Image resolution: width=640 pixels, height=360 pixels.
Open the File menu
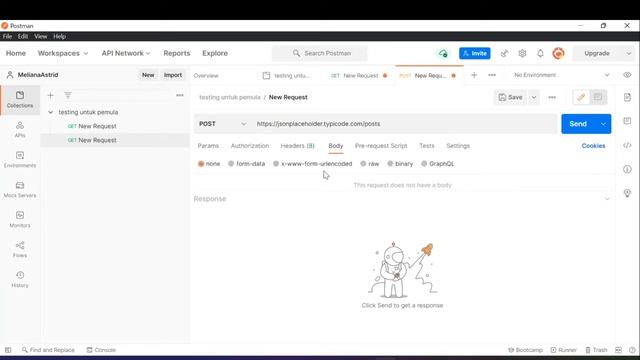pyautogui.click(x=7, y=36)
